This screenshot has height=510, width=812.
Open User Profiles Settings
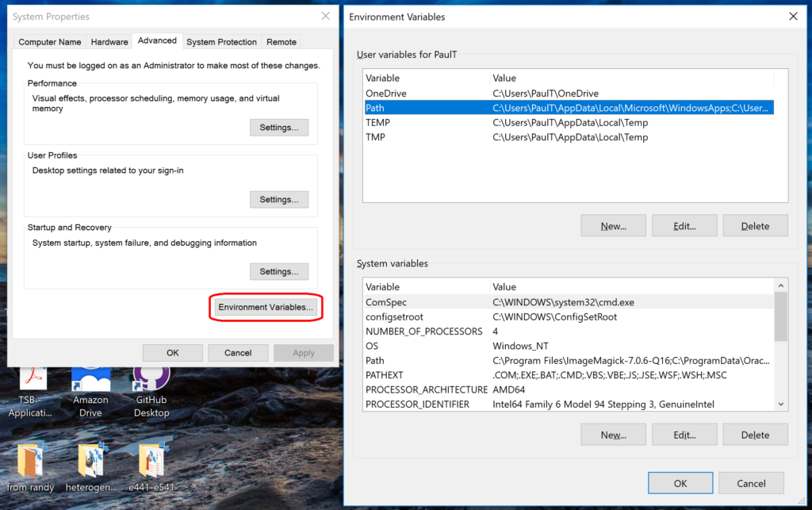[x=279, y=199]
